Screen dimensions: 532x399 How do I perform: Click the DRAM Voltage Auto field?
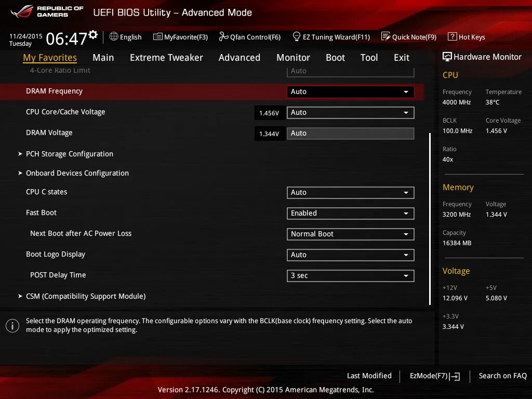[351, 134]
